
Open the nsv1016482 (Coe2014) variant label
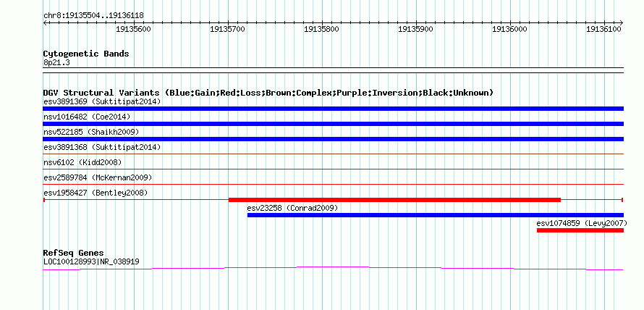(87, 117)
